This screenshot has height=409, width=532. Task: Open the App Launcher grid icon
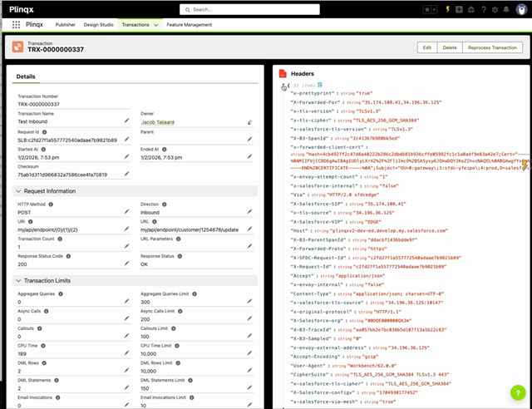[16, 25]
